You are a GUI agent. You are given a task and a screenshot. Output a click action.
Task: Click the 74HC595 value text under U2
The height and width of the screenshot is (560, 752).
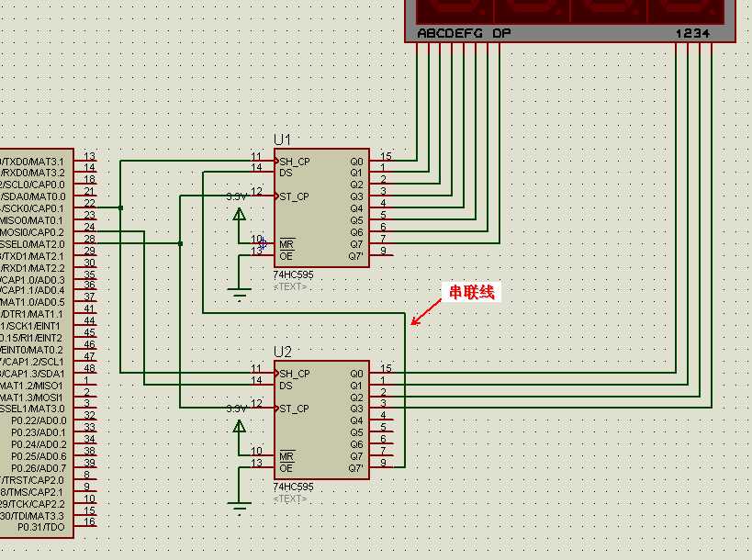coord(293,487)
